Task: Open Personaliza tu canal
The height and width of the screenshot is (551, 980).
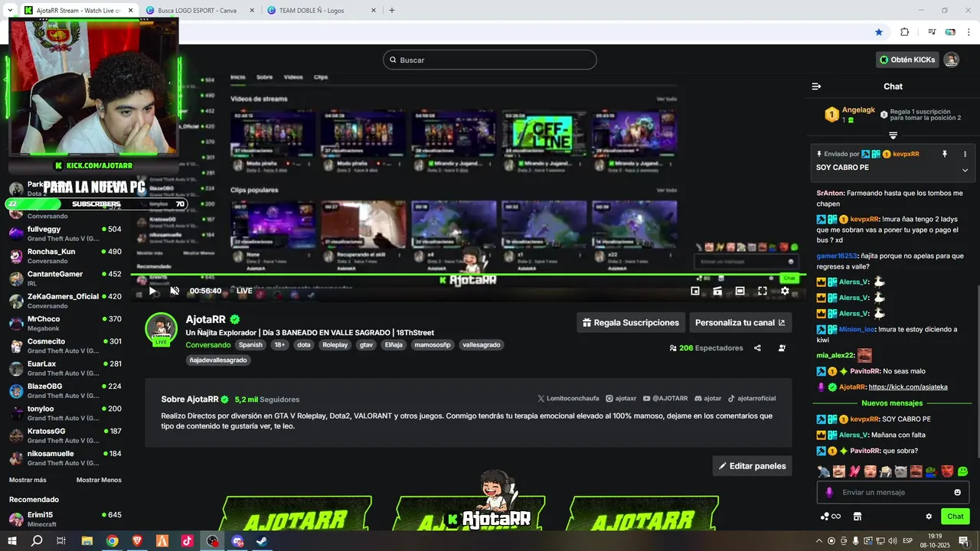Action: (740, 323)
